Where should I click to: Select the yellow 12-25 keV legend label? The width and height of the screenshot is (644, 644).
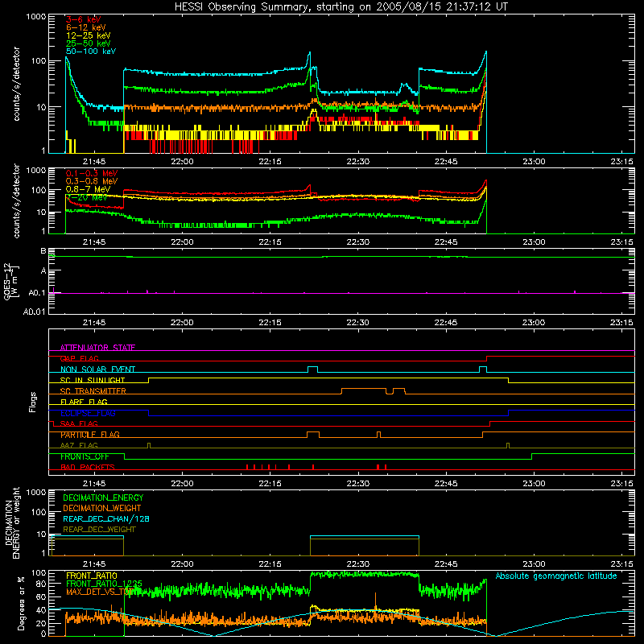click(x=89, y=35)
